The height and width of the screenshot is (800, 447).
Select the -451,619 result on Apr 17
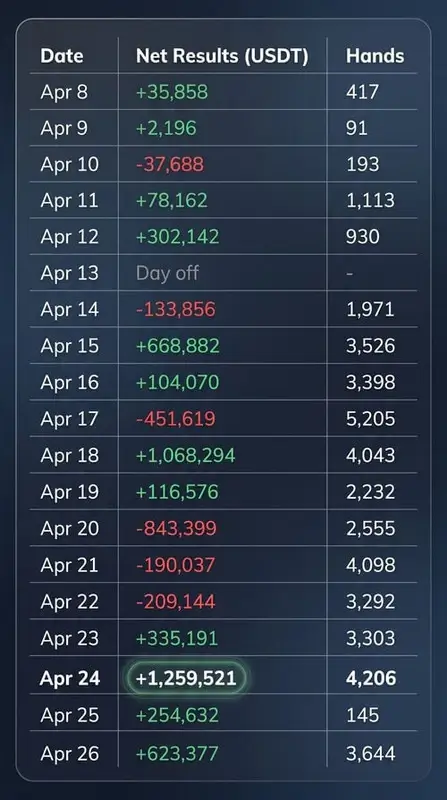(x=176, y=419)
